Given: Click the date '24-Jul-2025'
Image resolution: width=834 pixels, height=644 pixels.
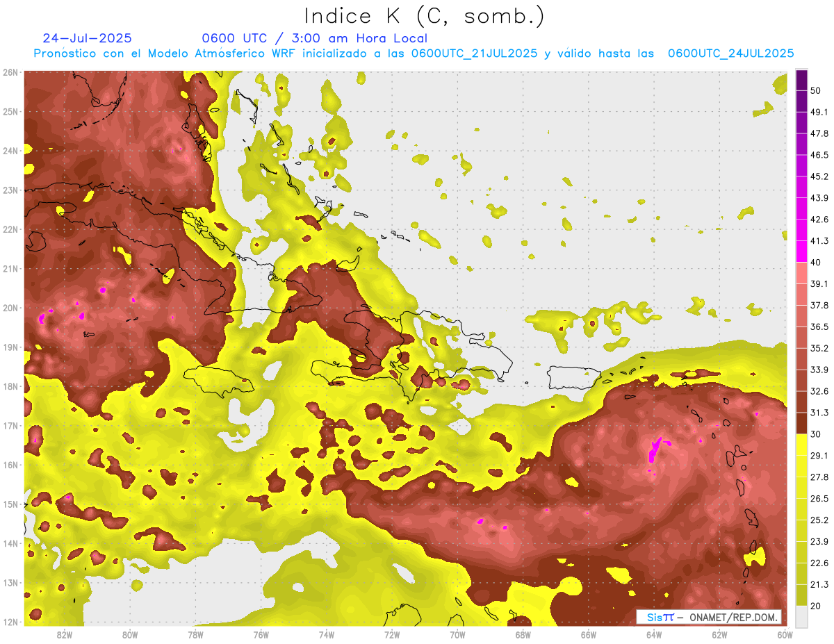Looking at the screenshot, I should point(87,38).
